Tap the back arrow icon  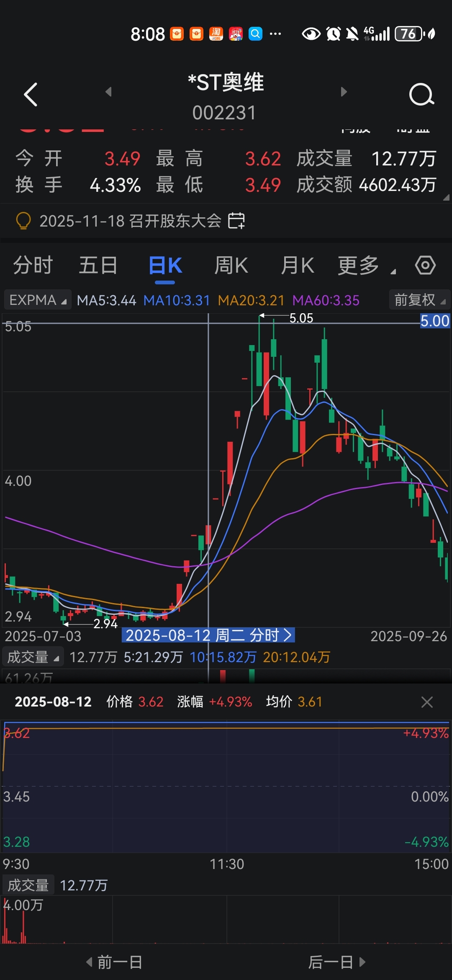(31, 95)
